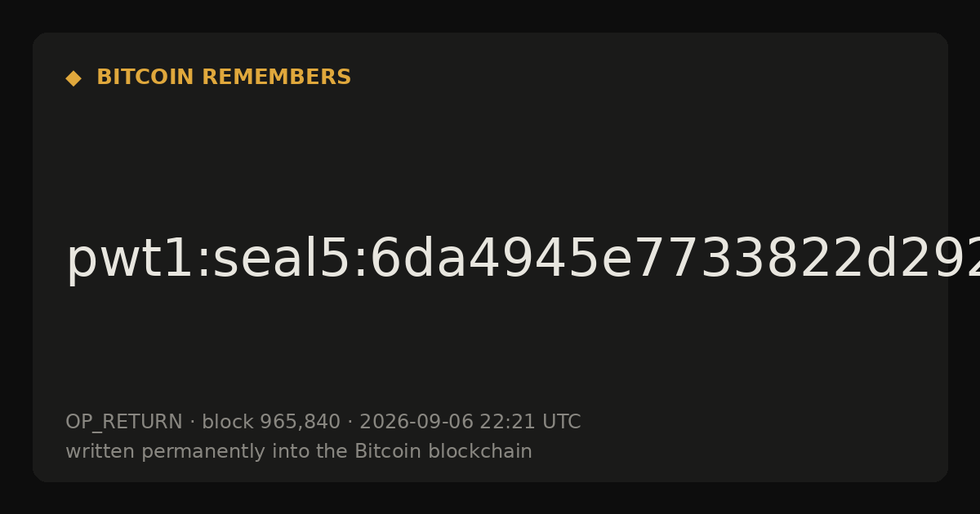Click dot separator after OP_RETURN

tap(193, 423)
